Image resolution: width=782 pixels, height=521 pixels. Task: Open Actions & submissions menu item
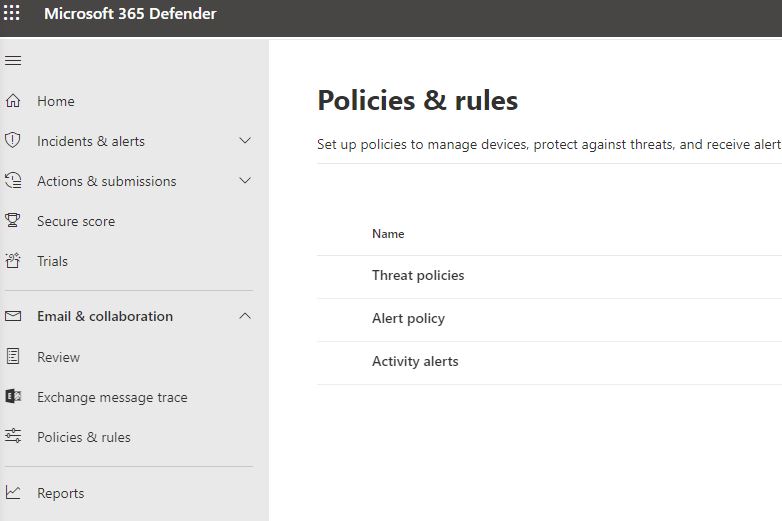coord(107,181)
